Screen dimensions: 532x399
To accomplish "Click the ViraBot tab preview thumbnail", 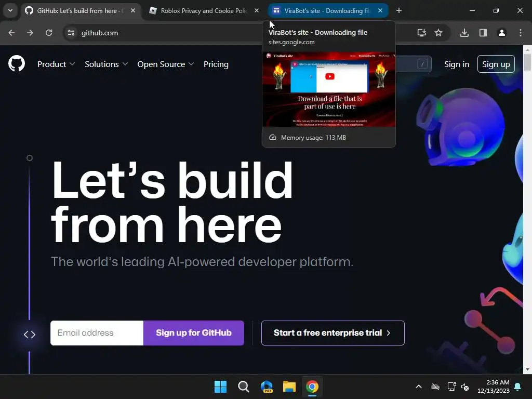I will click(x=329, y=89).
